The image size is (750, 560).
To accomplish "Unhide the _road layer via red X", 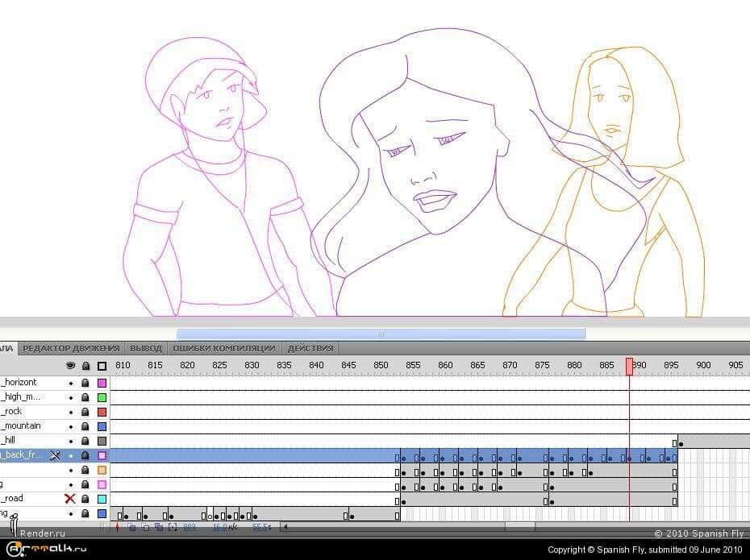I will coord(70,499).
